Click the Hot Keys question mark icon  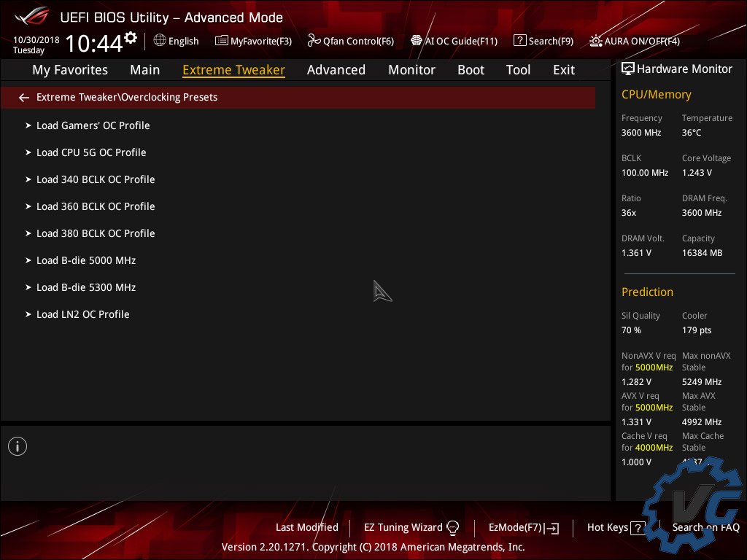[638, 528]
